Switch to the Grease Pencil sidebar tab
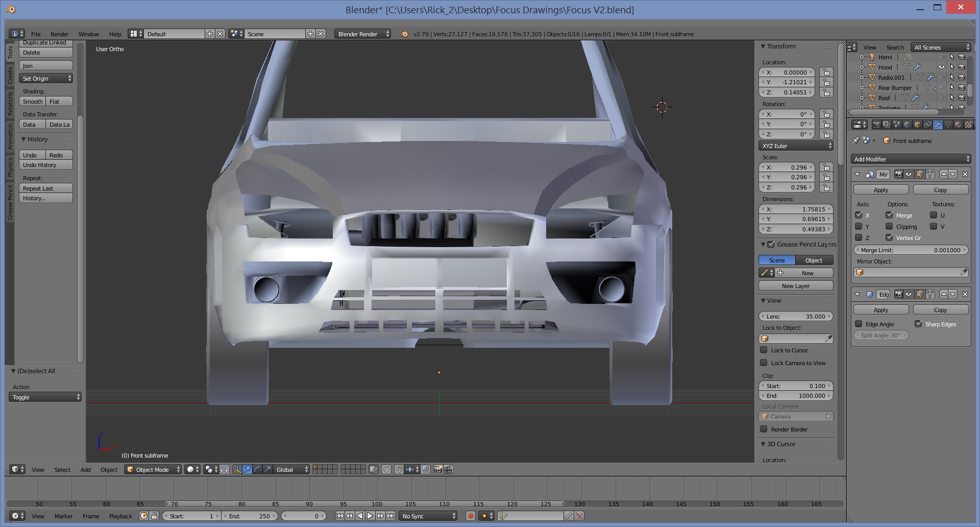The image size is (980, 527). tap(10, 203)
